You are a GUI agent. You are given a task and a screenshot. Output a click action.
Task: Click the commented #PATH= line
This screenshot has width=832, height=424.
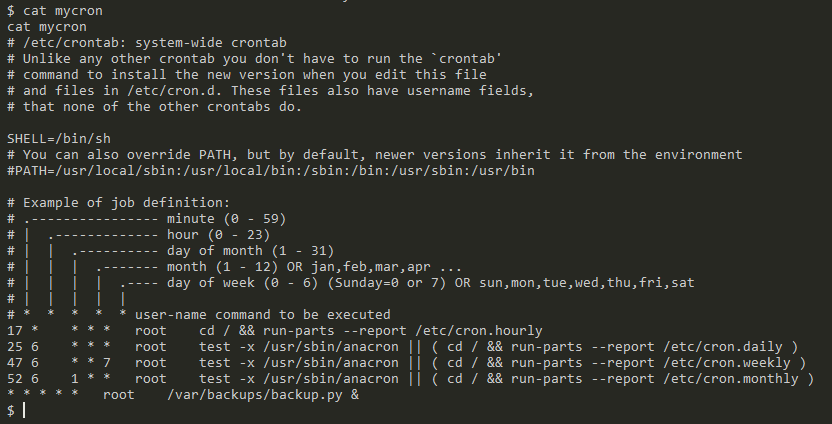pos(271,171)
